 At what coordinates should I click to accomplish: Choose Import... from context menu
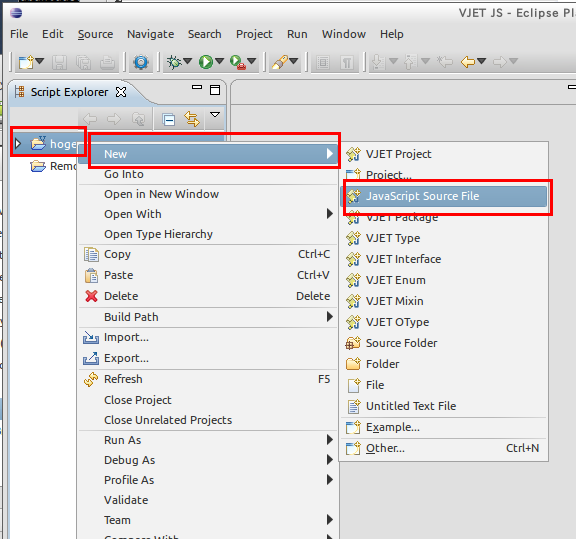click(x=208, y=337)
